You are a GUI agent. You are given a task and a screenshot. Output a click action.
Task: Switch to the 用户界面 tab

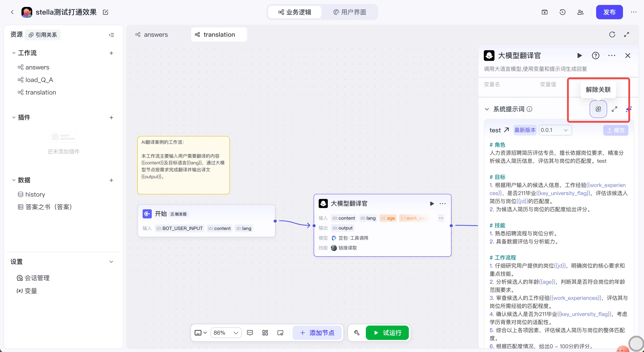click(350, 12)
